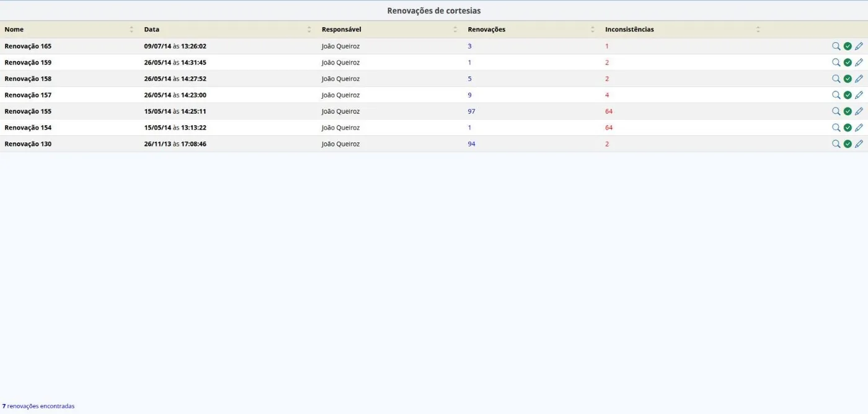Click João Queiroz in Renovação 157 row

tap(340, 95)
